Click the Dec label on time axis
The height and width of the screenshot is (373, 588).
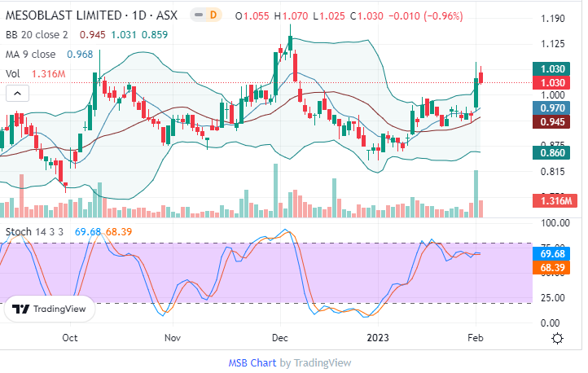(280, 337)
